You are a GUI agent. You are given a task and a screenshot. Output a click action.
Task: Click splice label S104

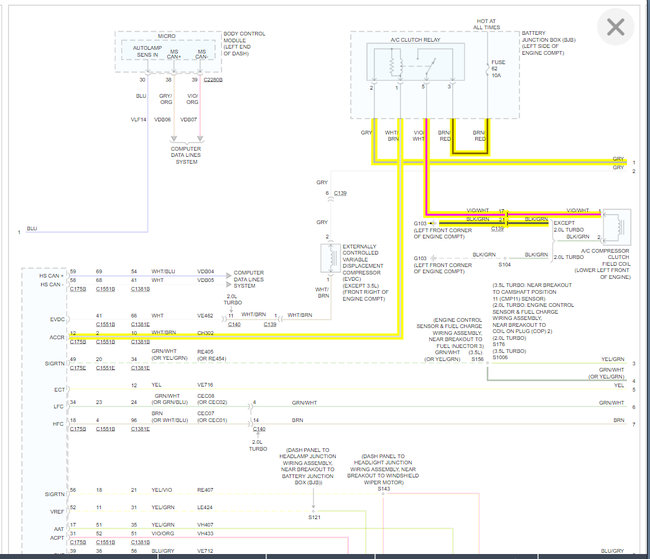(504, 265)
